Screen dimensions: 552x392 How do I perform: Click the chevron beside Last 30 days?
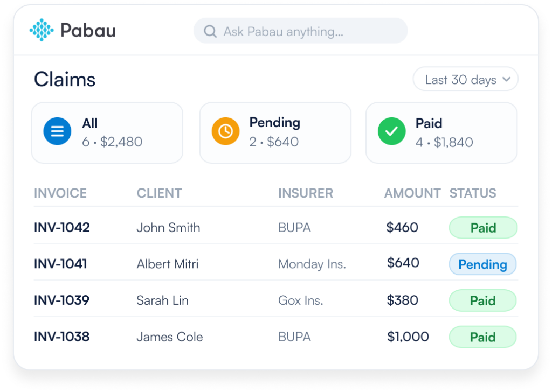tap(506, 79)
